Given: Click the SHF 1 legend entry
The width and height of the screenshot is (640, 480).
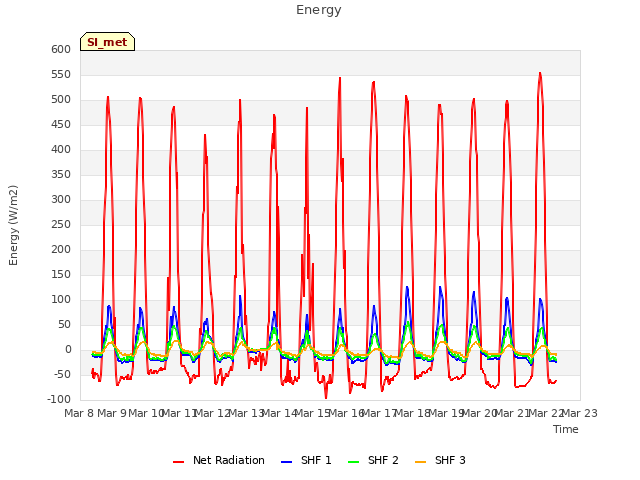Looking at the screenshot, I should tap(306, 460).
